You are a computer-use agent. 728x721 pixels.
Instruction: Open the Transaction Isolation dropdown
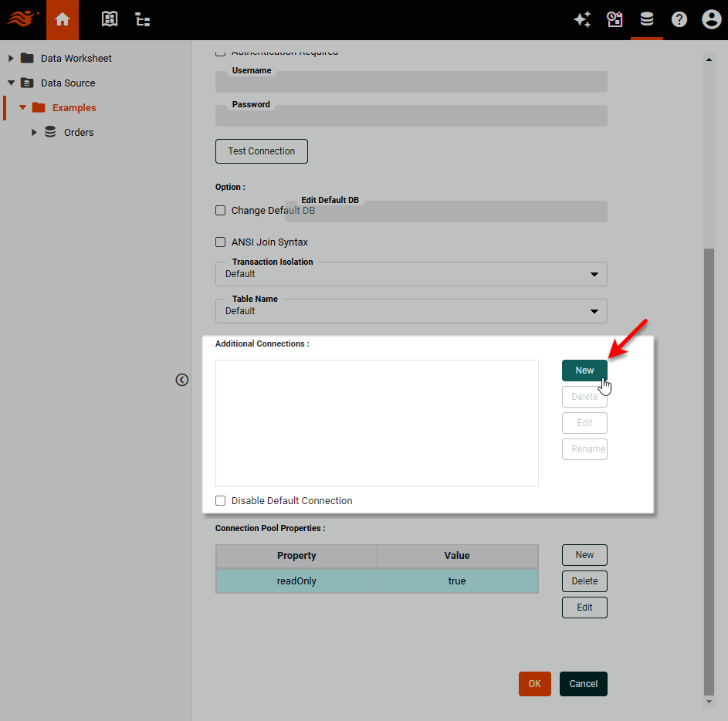(x=594, y=274)
